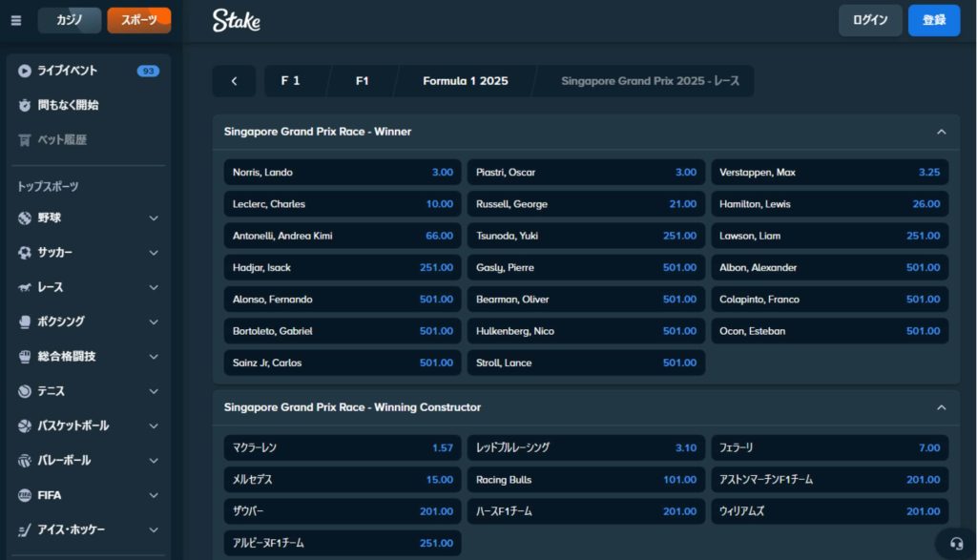Bet on Russell, George at 21.00
This screenshot has height=560, width=977.
(587, 204)
